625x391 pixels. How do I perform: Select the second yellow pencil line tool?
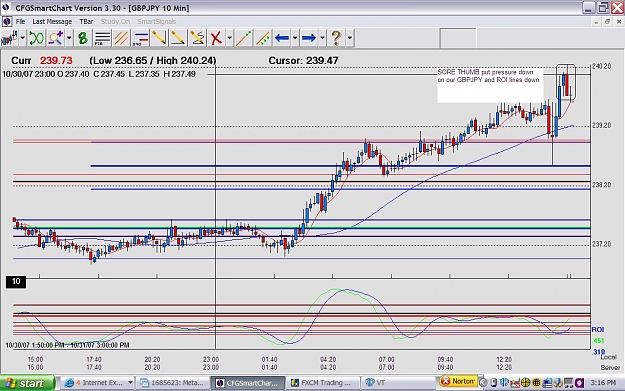pos(178,38)
